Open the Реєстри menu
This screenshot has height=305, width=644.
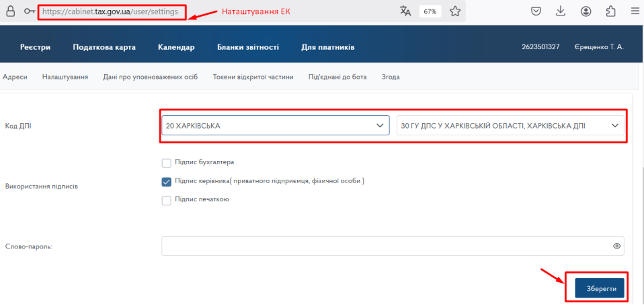click(36, 47)
